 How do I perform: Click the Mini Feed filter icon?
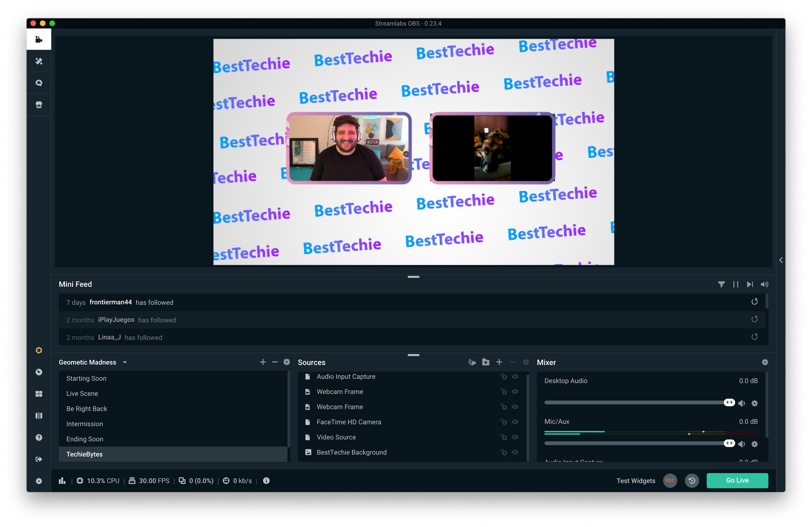tap(721, 285)
